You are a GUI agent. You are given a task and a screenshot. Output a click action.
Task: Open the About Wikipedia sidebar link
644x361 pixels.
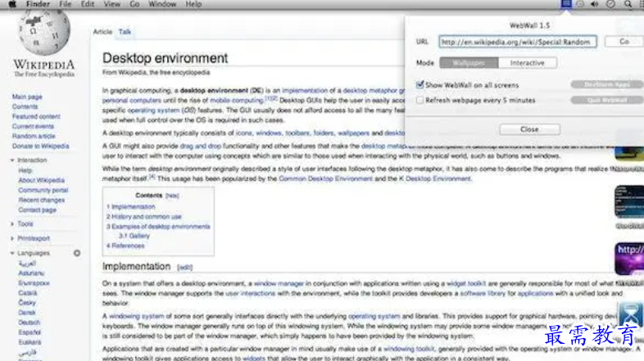point(42,180)
